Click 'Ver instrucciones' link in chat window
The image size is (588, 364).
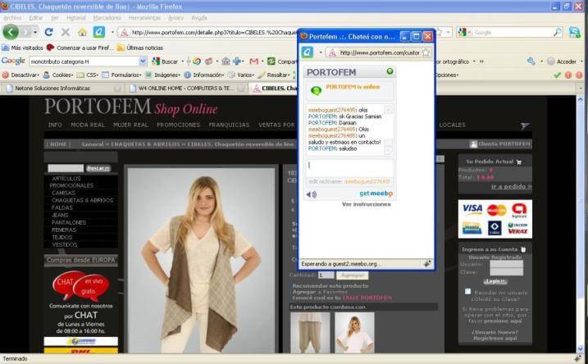pos(367,204)
